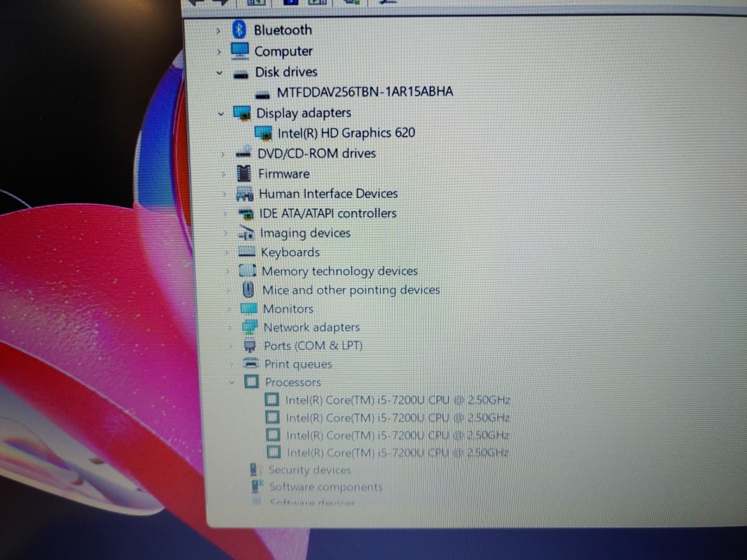Click the Print queues printer icon
The image size is (747, 560).
(x=251, y=363)
